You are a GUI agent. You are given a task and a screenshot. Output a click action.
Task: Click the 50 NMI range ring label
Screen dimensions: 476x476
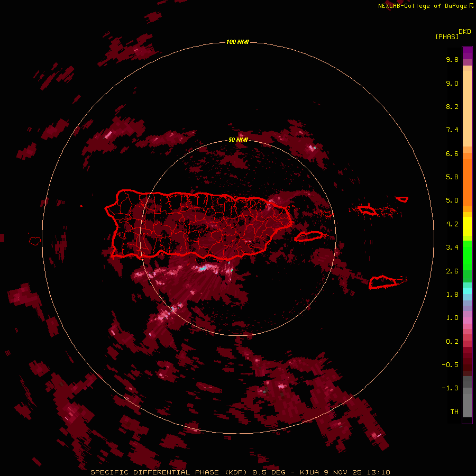(238, 140)
